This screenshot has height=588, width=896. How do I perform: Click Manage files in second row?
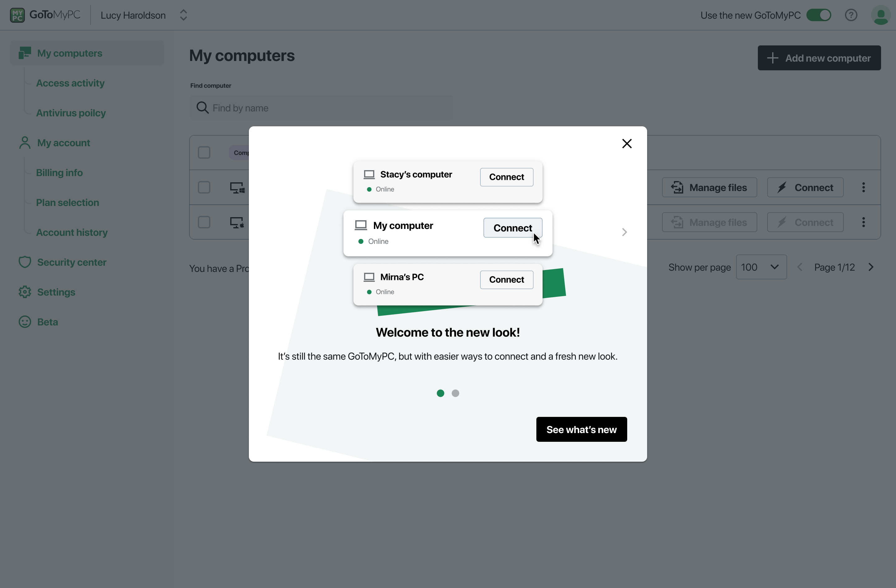[710, 222]
